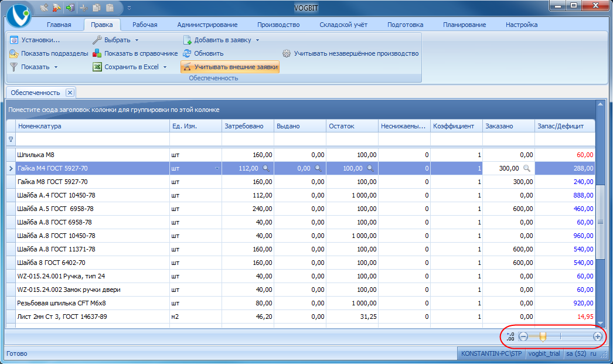
Task: Open the VOGBIT application menu orb
Action: [x=18, y=15]
